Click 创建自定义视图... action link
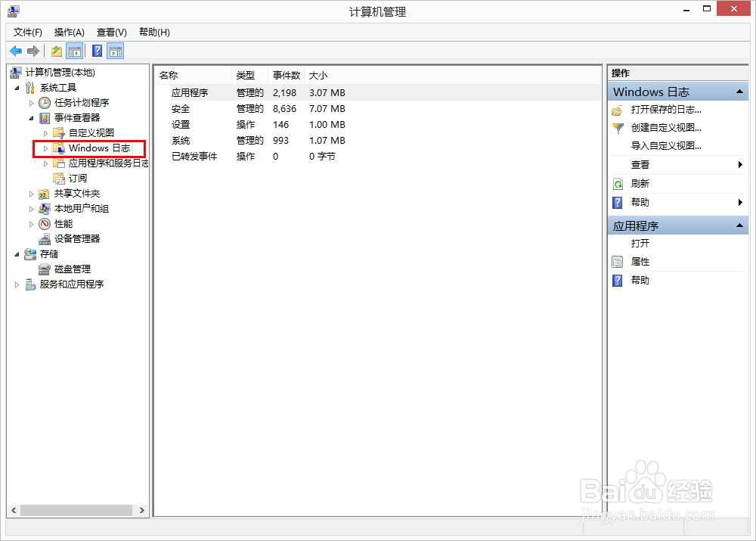The height and width of the screenshot is (541, 756). click(666, 128)
